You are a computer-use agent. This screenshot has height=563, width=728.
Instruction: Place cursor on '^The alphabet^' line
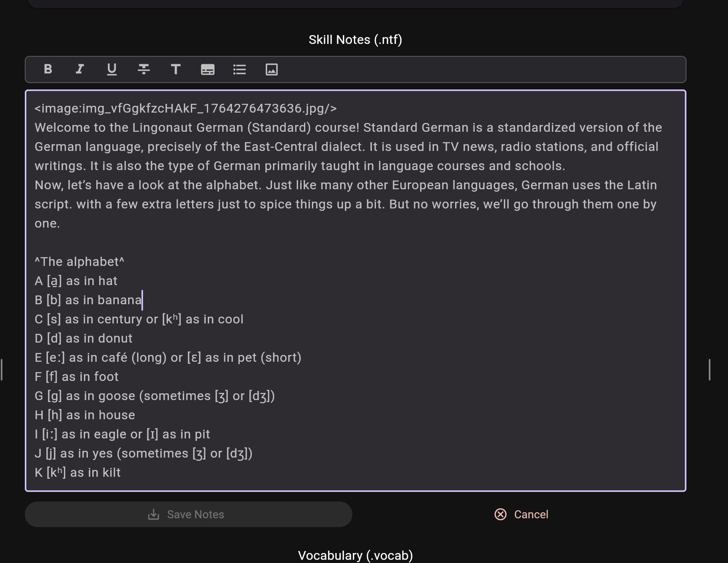[80, 262]
